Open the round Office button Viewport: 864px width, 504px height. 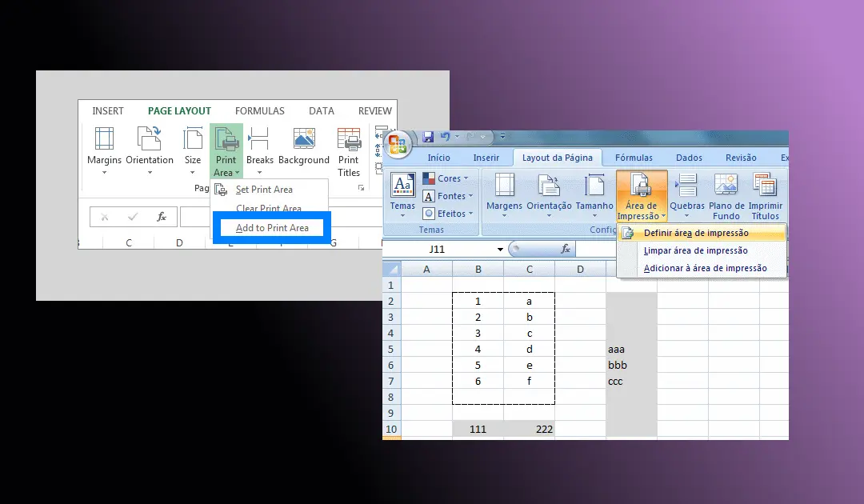pos(398,144)
